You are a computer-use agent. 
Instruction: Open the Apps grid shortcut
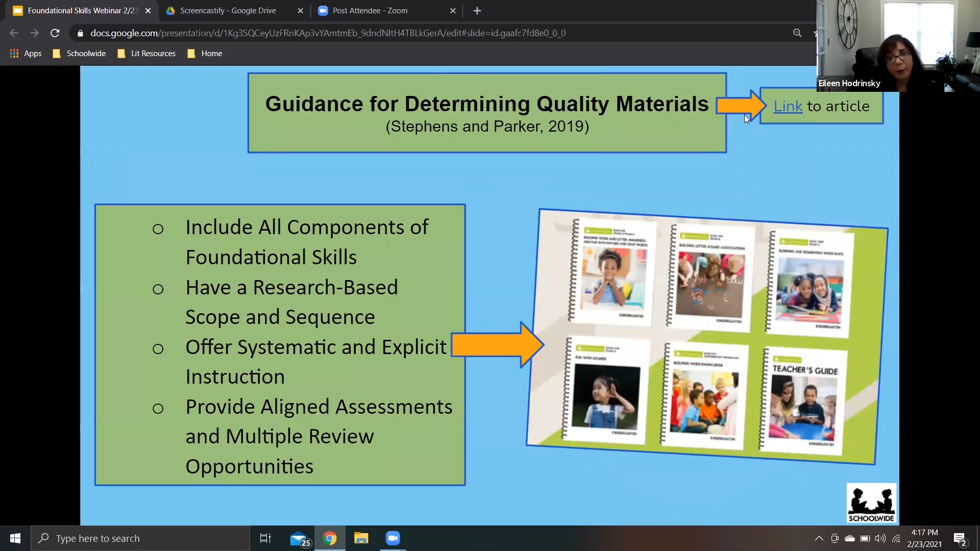pyautogui.click(x=26, y=54)
